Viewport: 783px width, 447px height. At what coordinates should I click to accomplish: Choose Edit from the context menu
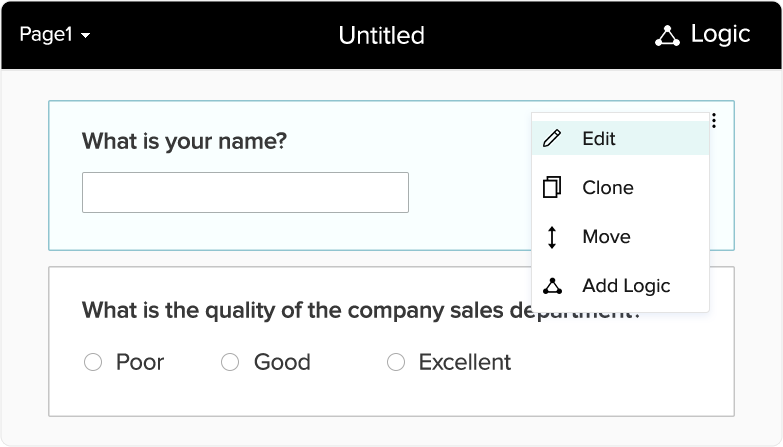click(599, 139)
